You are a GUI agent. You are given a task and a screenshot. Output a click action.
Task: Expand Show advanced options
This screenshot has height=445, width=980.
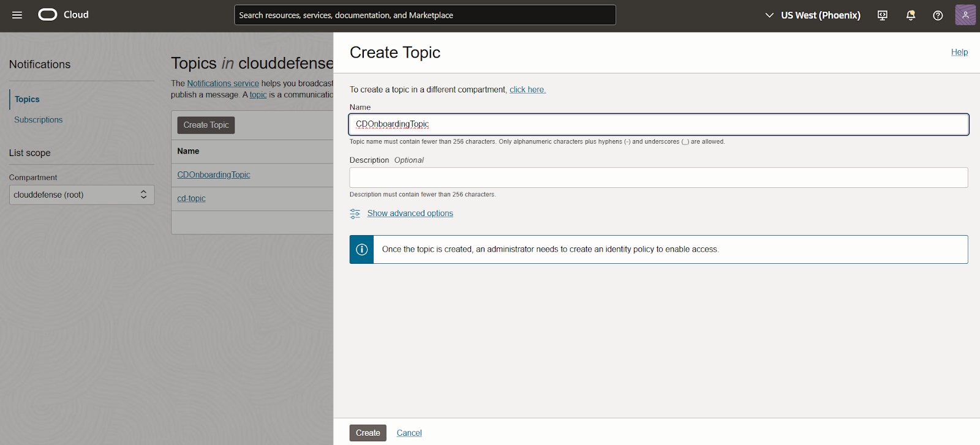tap(410, 214)
